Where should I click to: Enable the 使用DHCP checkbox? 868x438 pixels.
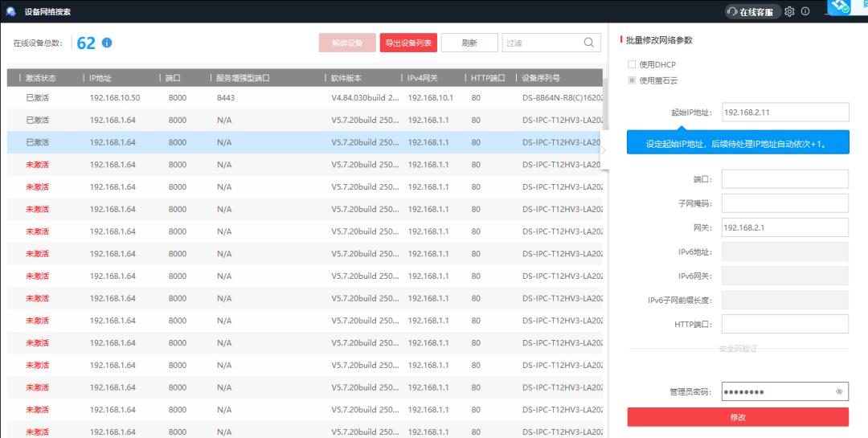(632, 64)
